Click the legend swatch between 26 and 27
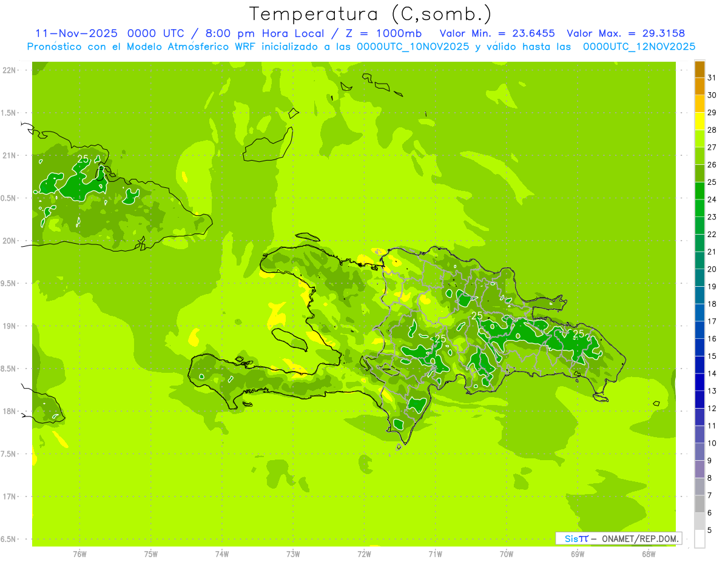The width and height of the screenshot is (728, 562). pos(699,156)
